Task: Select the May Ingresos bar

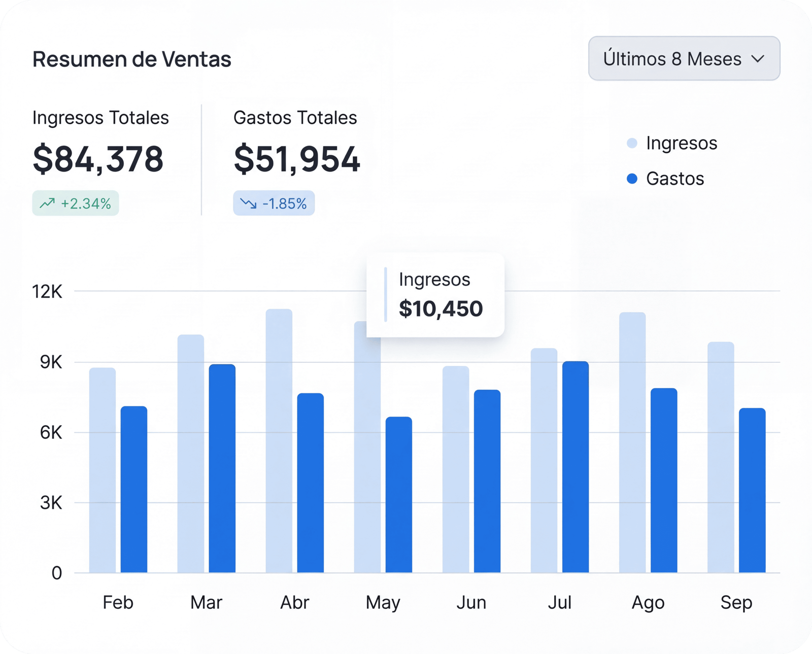Action: (367, 457)
